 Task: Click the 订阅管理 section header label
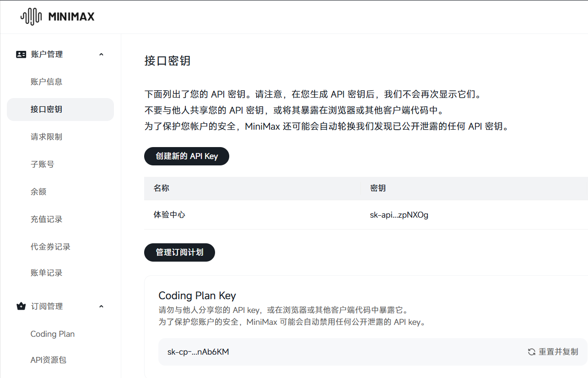coord(47,307)
